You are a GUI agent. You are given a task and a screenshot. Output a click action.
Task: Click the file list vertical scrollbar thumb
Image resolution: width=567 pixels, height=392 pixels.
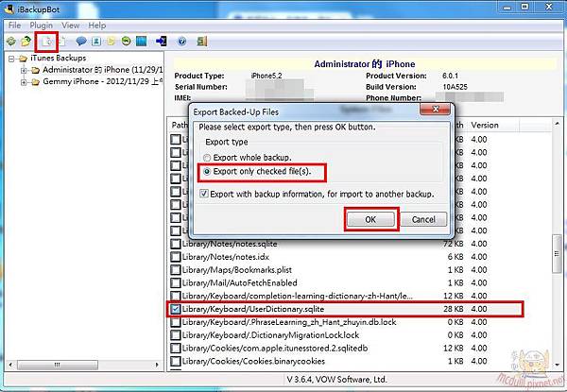click(x=557, y=254)
